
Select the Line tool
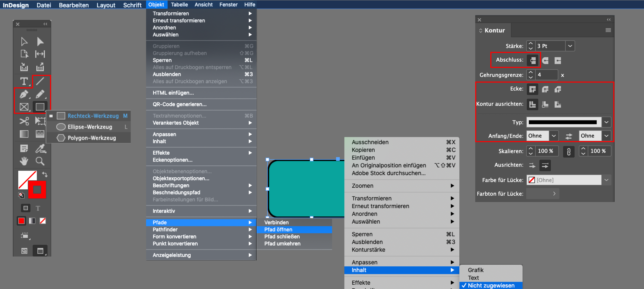[x=40, y=81]
